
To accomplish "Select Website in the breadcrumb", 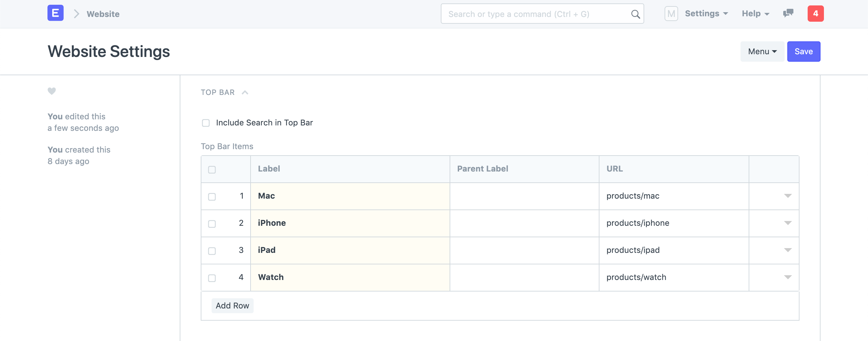I will 103,14.
